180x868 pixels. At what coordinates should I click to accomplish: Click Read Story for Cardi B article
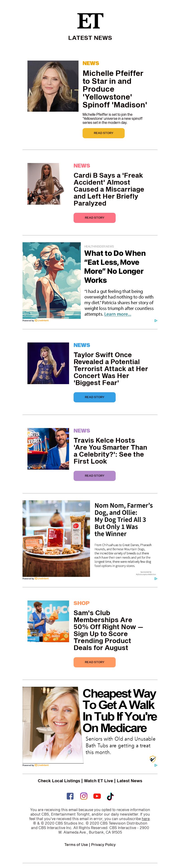94,218
